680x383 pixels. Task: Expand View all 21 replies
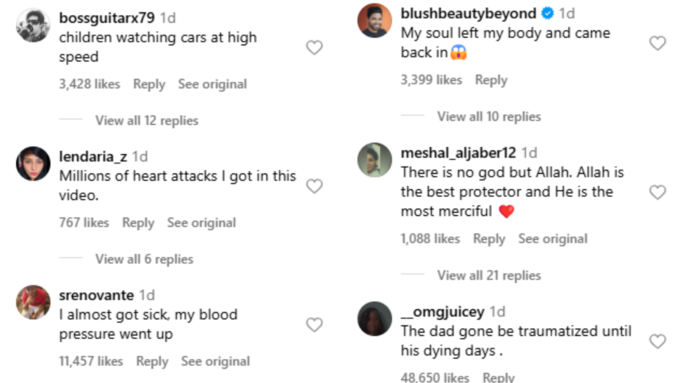click(489, 275)
